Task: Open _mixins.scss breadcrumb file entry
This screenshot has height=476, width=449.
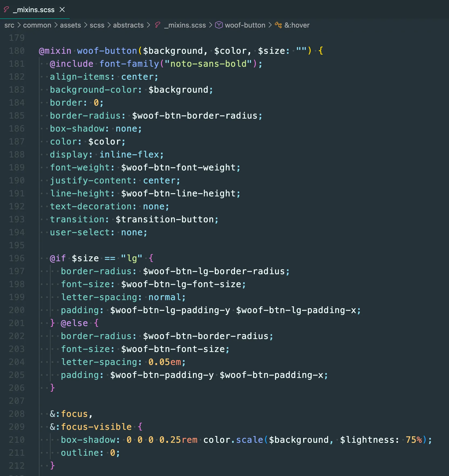Action: [185, 25]
